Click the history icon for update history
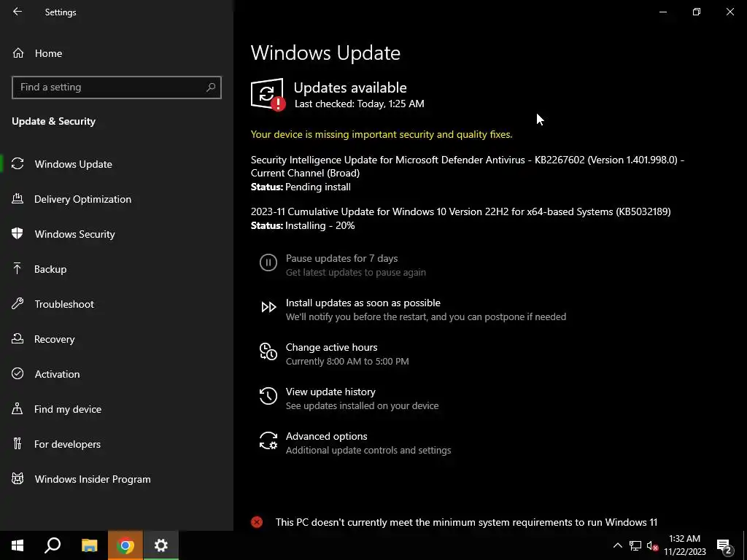 point(268,396)
